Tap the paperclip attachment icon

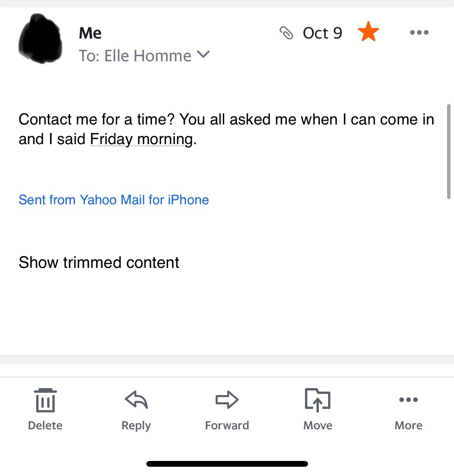286,33
